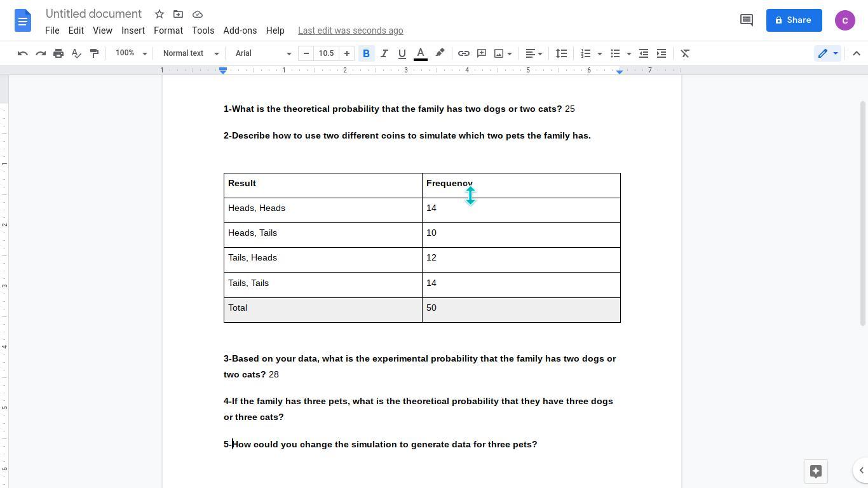Click the left indent ruler marker
Screen dimensions: 868x488
click(x=223, y=71)
